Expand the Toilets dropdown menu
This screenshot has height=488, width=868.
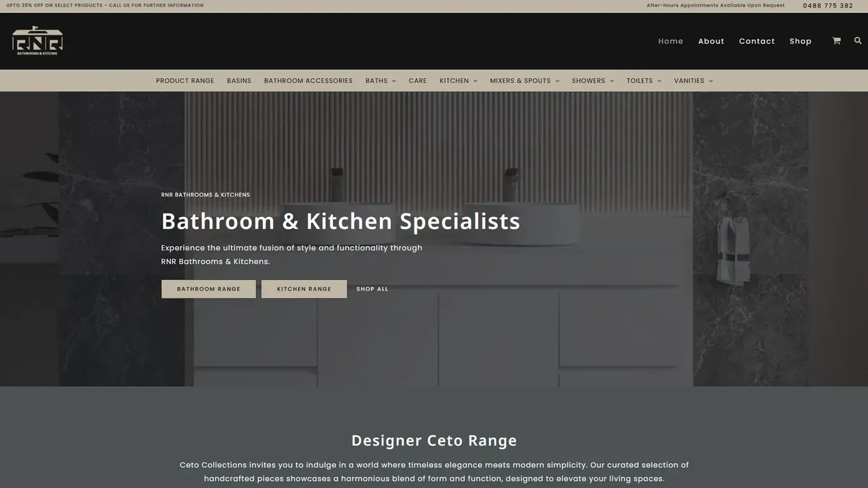pos(644,81)
